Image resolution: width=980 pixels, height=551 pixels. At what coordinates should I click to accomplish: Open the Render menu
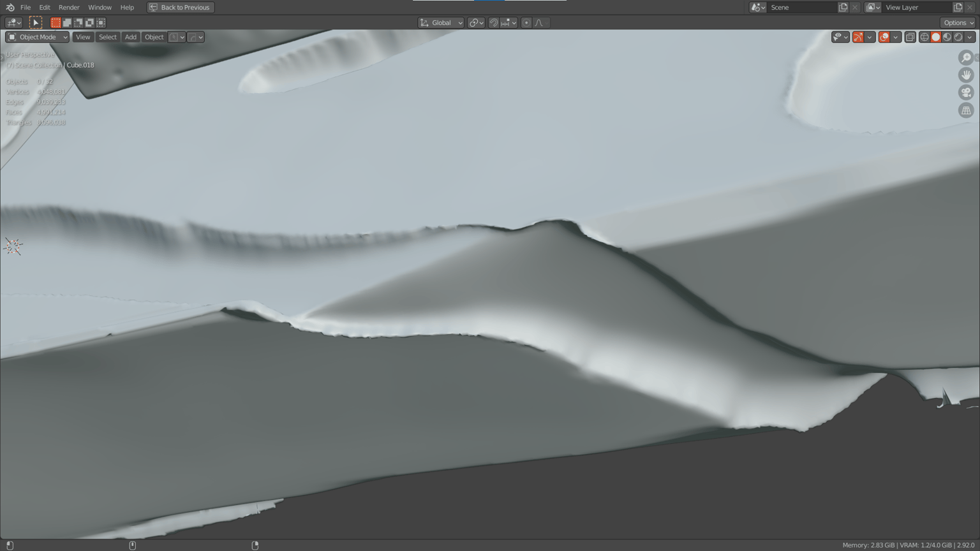coord(69,7)
